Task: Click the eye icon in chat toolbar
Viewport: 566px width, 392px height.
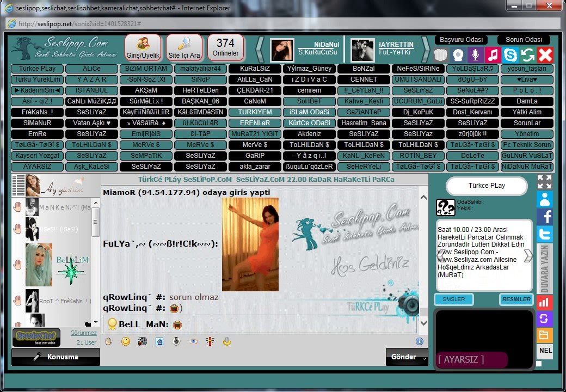Action: click(x=194, y=341)
